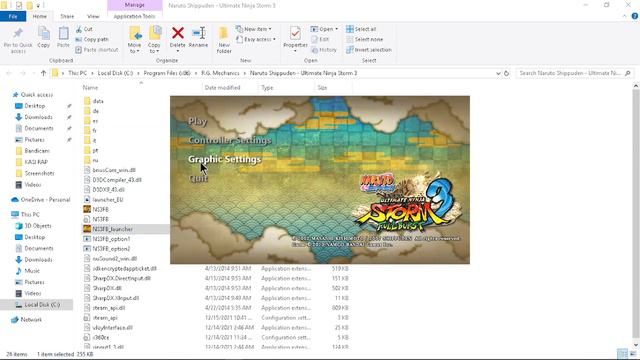Select the data folder
The height and width of the screenshot is (360, 640).
coord(98,101)
